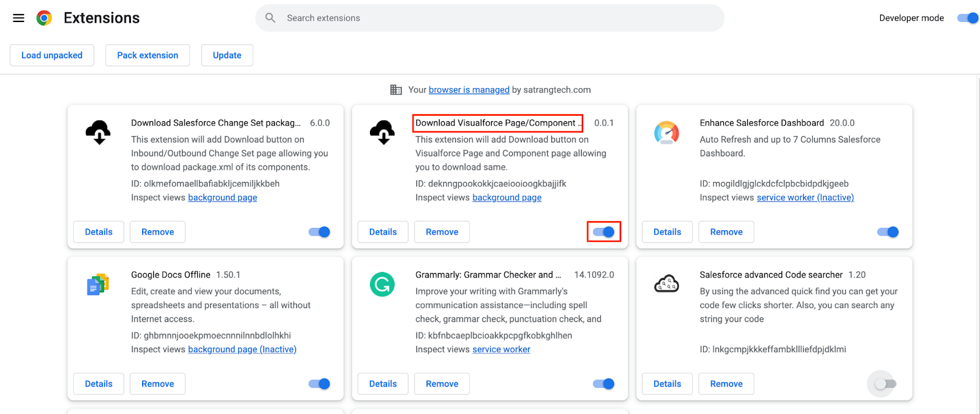The height and width of the screenshot is (414, 980).
Task: Open Details for Grammarly
Action: click(383, 384)
